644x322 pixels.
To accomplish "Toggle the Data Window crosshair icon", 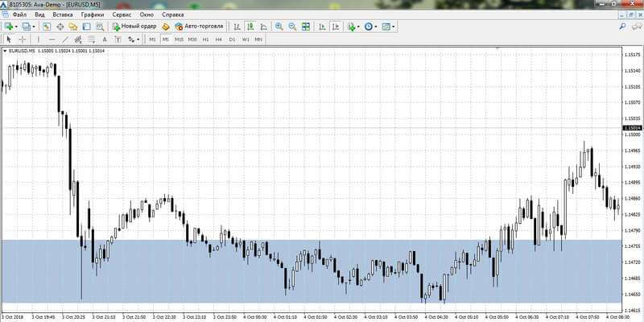I will tap(60, 27).
